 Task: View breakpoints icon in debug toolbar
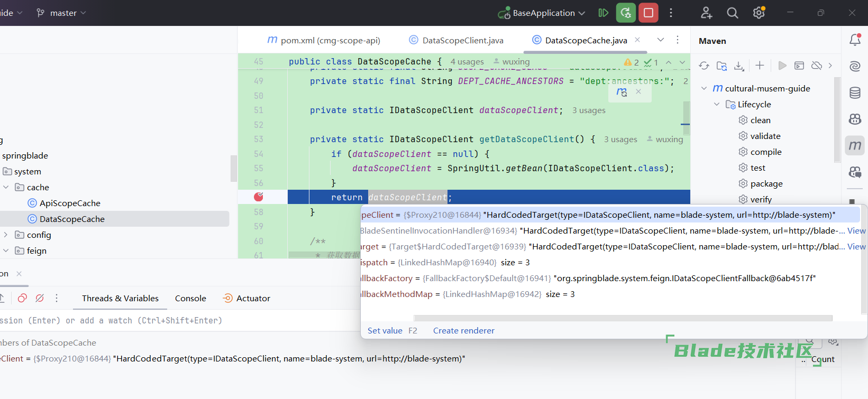22,298
